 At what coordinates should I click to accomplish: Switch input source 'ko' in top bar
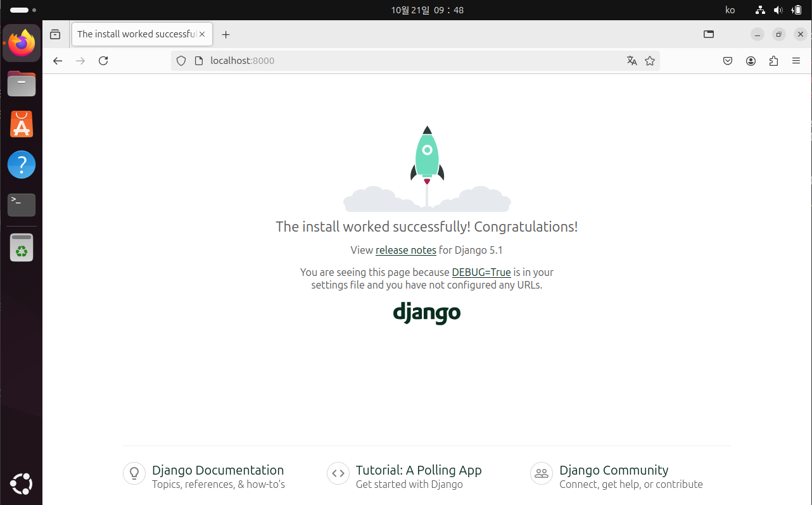(730, 10)
